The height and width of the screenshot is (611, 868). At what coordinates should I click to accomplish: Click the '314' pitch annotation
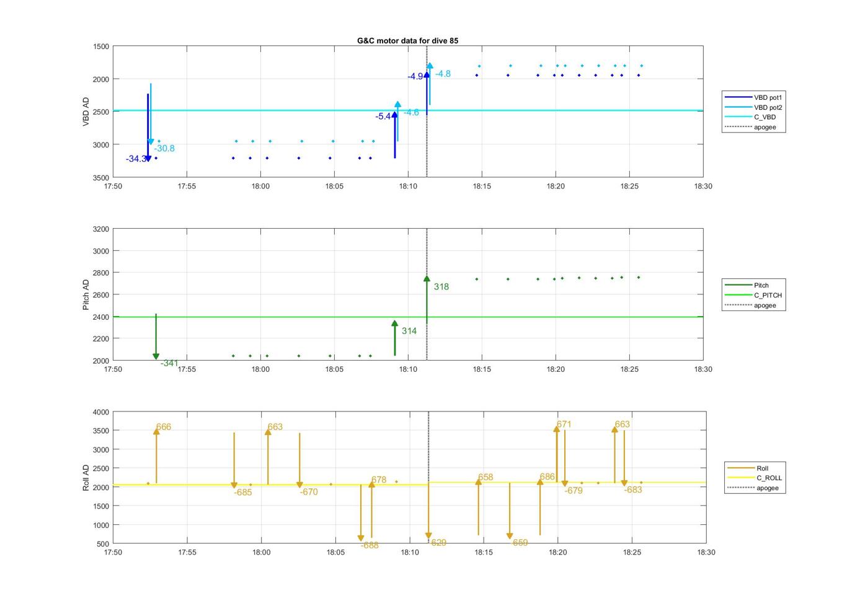[x=409, y=331]
